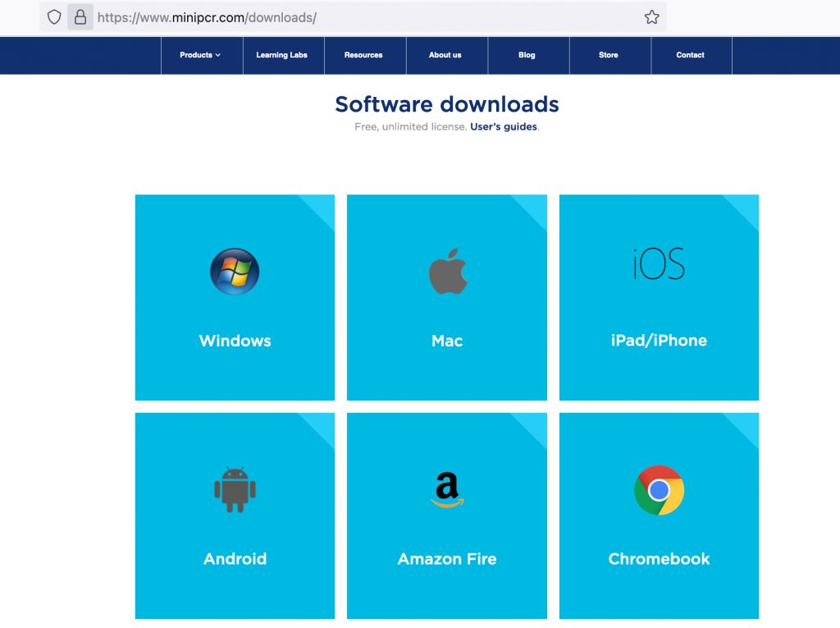Open the Resources menu item
This screenshot has height=628, width=840.
click(363, 55)
